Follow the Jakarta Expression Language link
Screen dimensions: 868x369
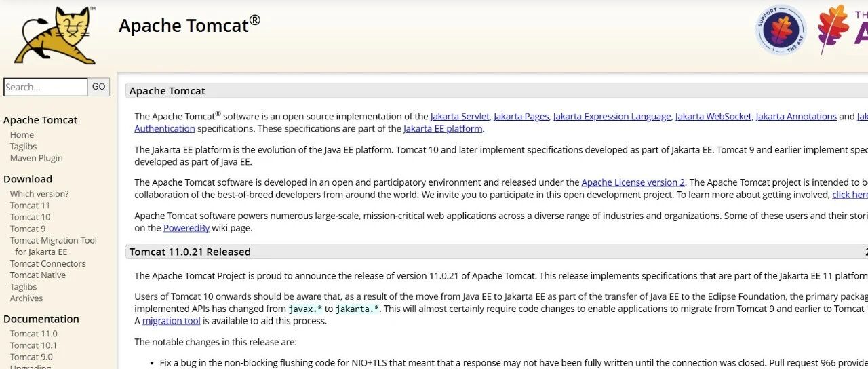click(612, 117)
